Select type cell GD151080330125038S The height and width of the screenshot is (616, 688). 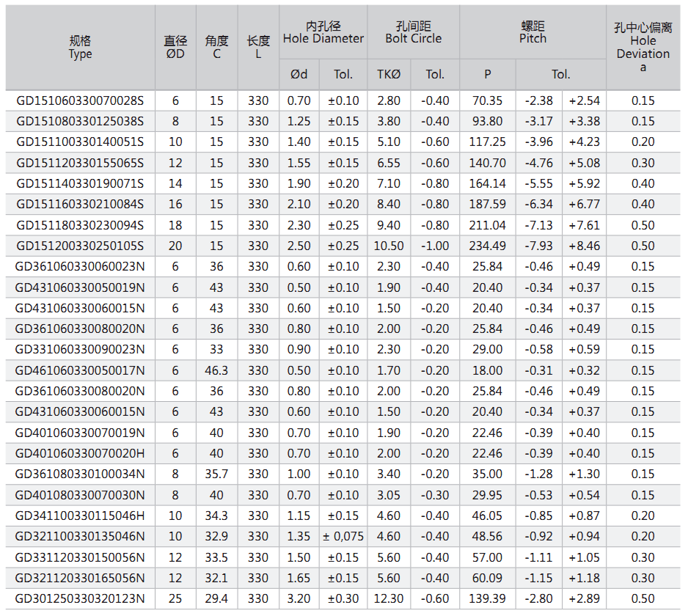80,122
